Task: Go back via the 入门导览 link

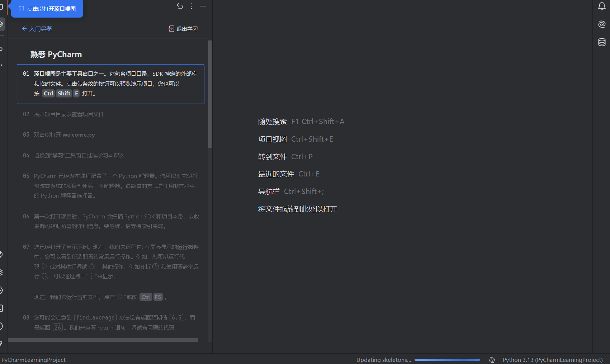Action: point(41,29)
